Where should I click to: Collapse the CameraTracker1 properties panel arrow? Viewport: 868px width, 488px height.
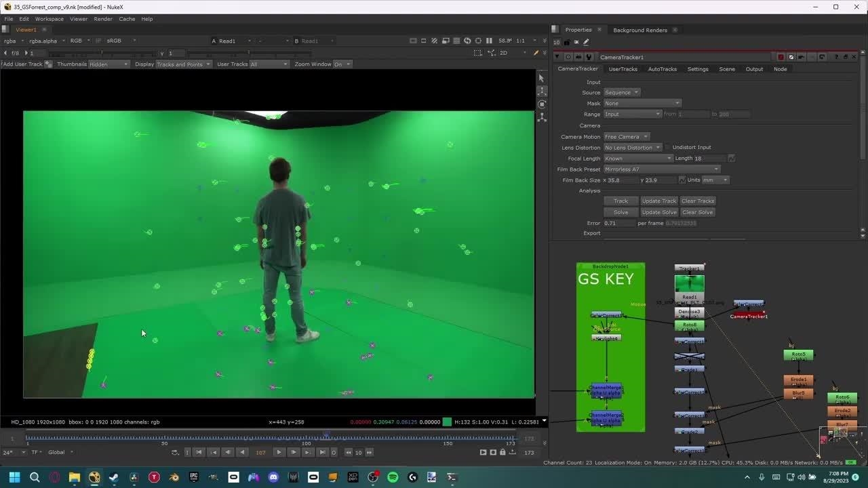[557, 57]
